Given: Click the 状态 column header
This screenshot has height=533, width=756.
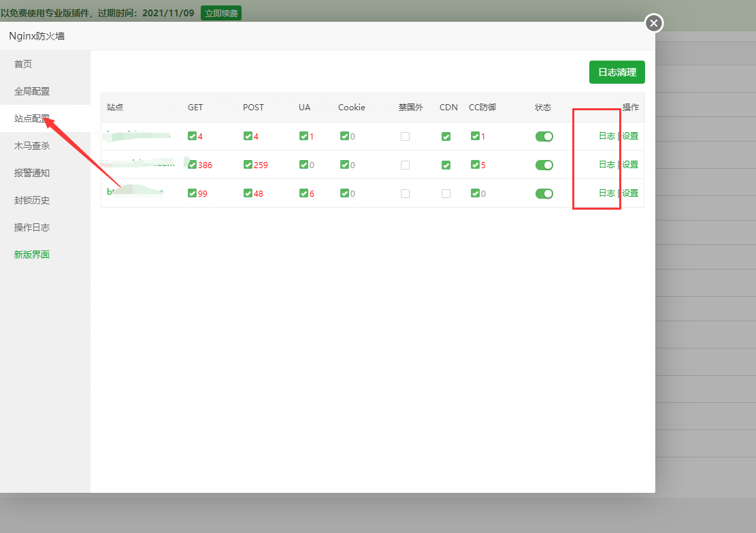Looking at the screenshot, I should pos(543,107).
